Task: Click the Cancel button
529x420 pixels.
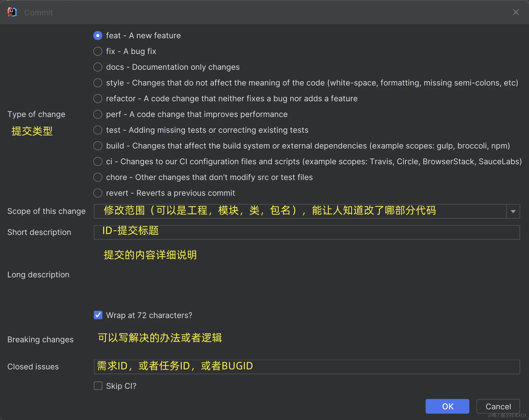Action: pos(498,406)
